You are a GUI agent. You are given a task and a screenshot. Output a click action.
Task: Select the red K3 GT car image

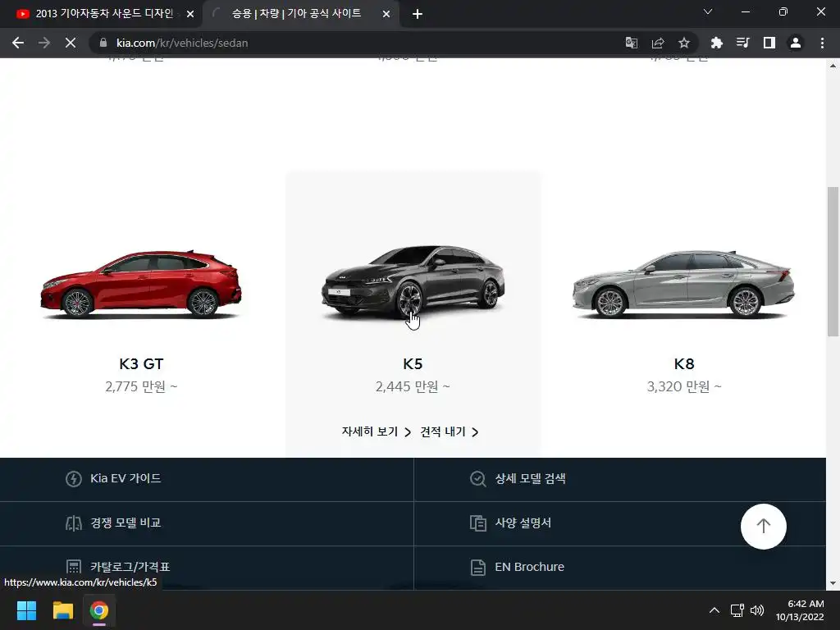(141, 284)
